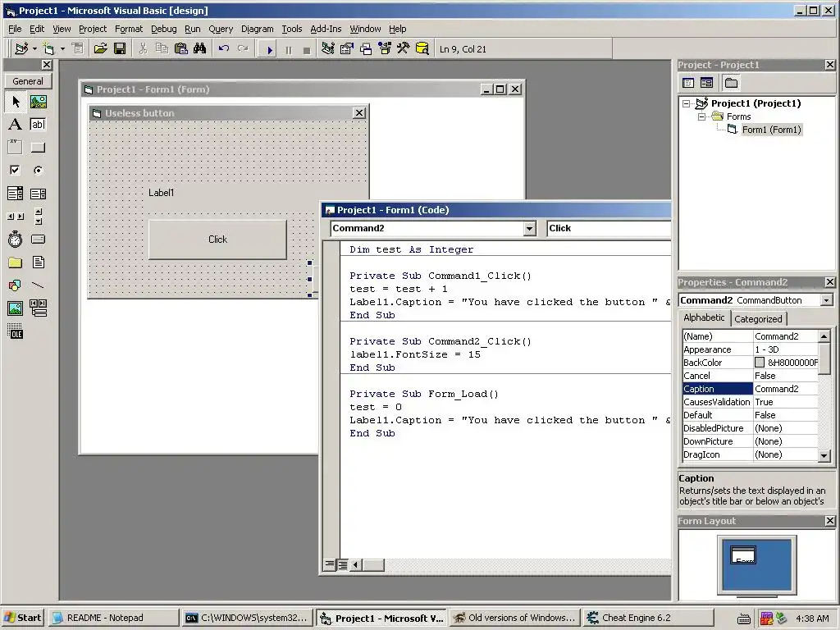
Task: Select the PictureBox tool in toolbox
Action: [38, 101]
